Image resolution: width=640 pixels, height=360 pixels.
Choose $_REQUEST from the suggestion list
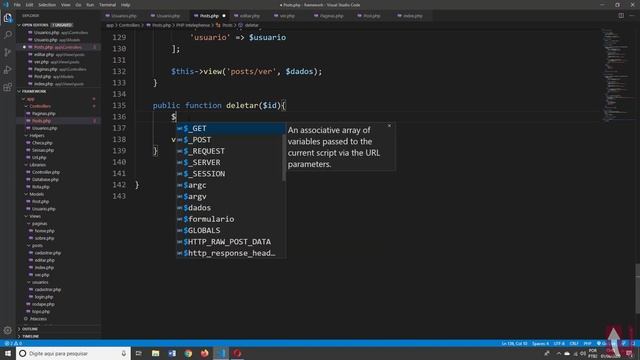[231, 151]
